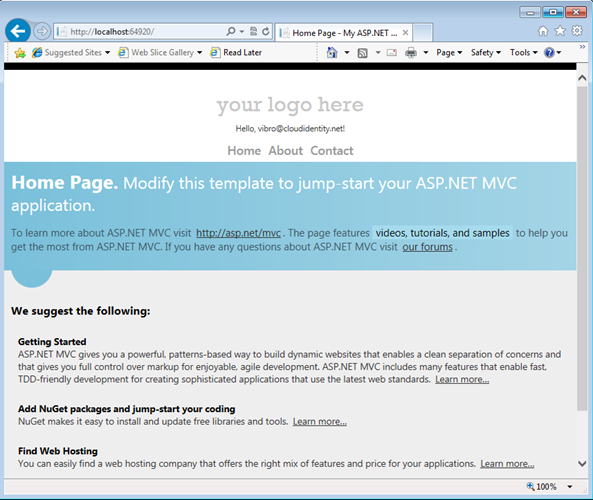Open the Page menu in command bar
The image size is (593, 500).
click(449, 53)
